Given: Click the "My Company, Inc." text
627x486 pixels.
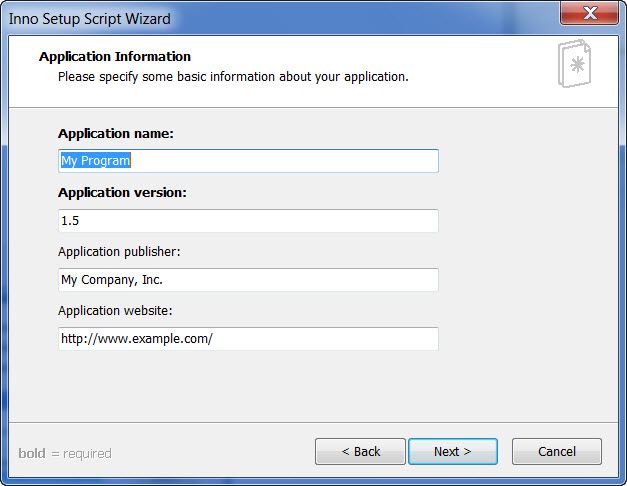Looking at the screenshot, I should [x=112, y=280].
